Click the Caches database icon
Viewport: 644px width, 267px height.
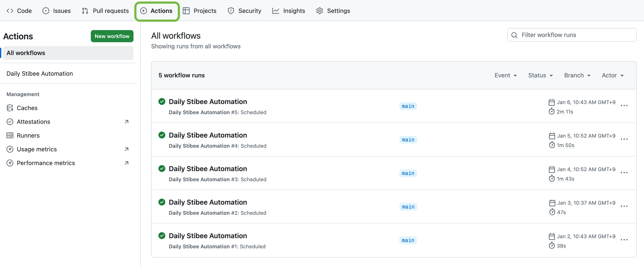pyautogui.click(x=10, y=108)
